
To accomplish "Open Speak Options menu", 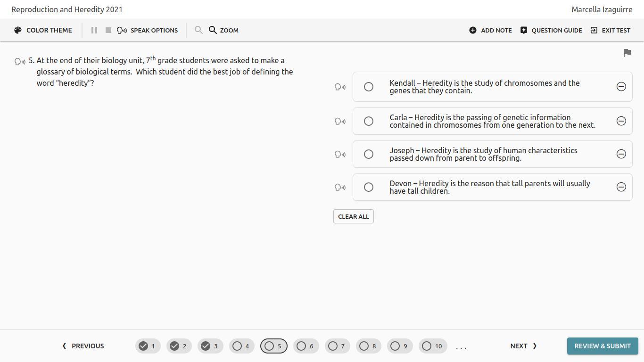I will (148, 30).
